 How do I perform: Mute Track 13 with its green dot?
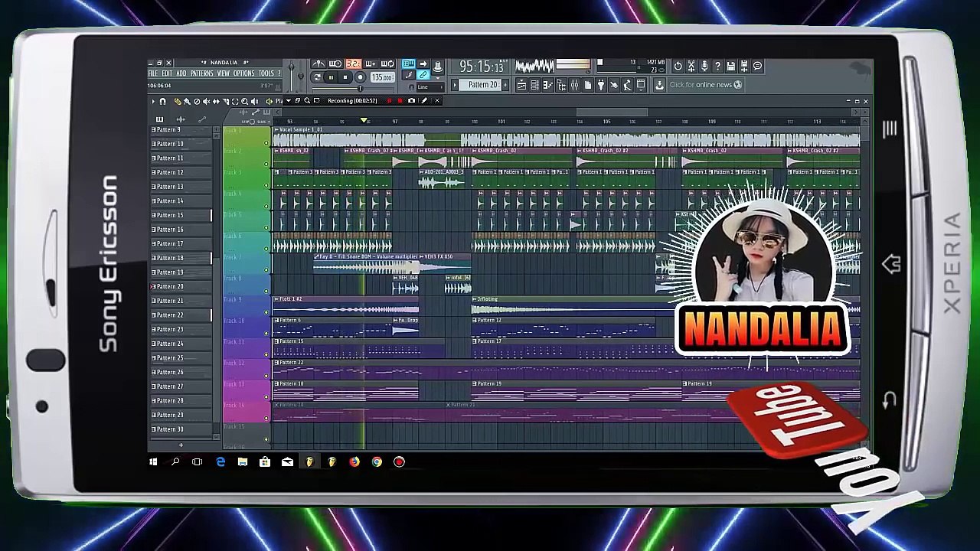click(266, 396)
